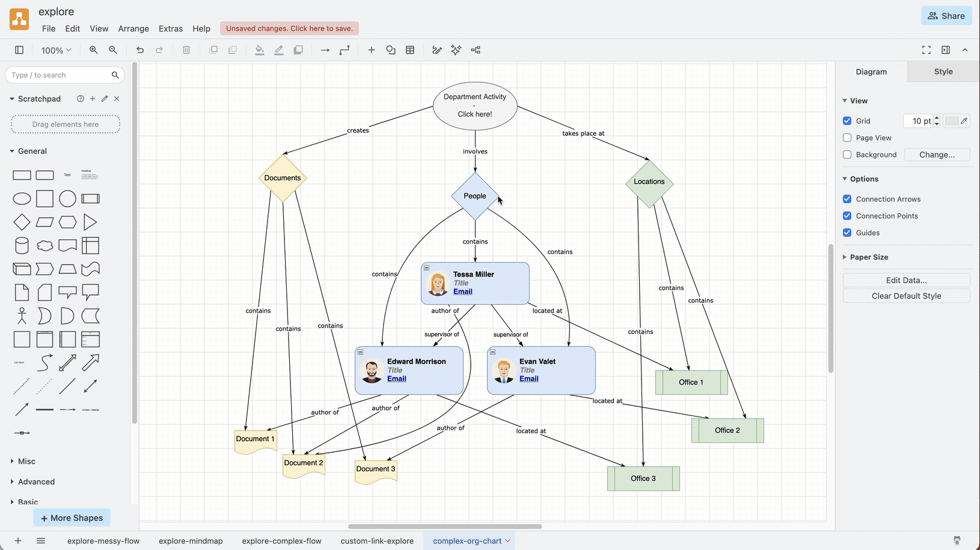The image size is (980, 550).
Task: Switch to explore-mindmap page tab
Action: click(x=191, y=541)
